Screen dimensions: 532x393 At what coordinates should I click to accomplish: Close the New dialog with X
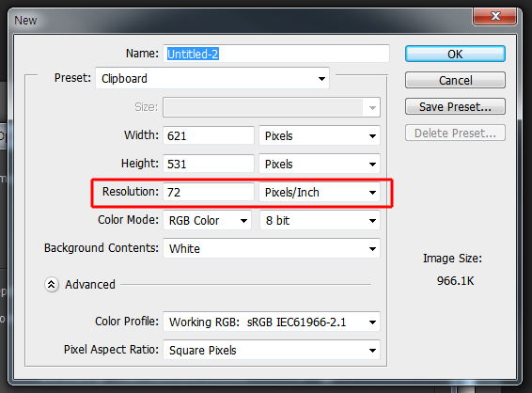[x=495, y=16]
